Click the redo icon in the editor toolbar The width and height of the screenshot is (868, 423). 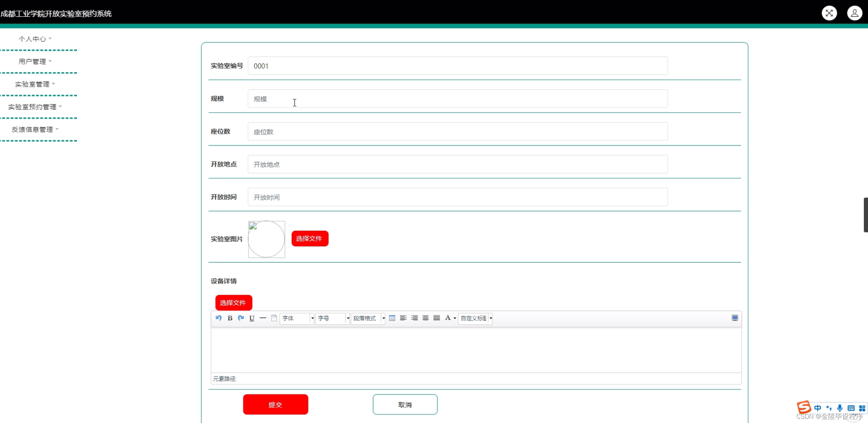(241, 318)
